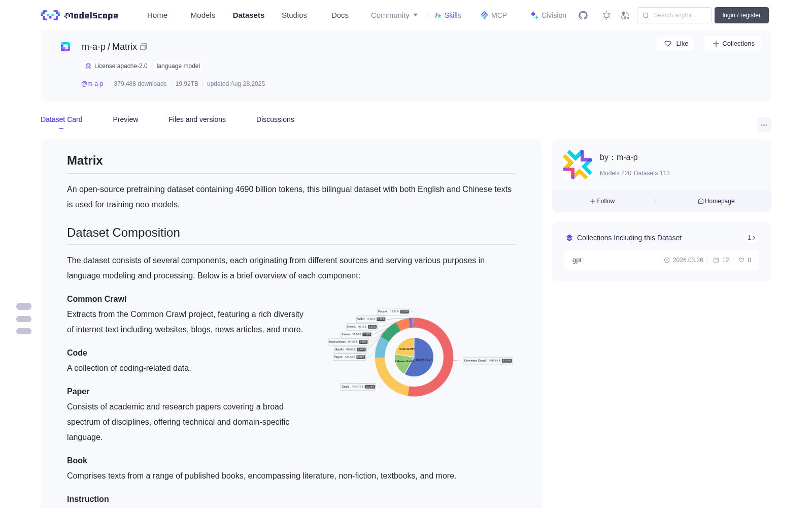
Task: Open the Docs page
Action: click(x=340, y=15)
